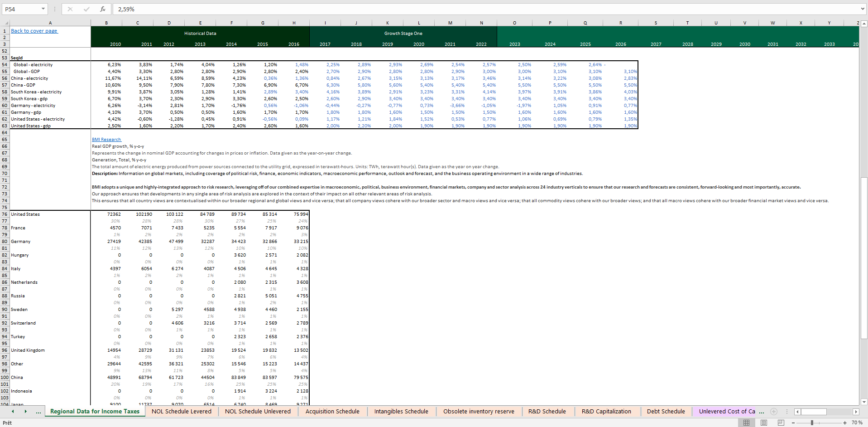This screenshot has height=427, width=868.
Task: Click the Name Box showing P54
Action: [x=21, y=9]
